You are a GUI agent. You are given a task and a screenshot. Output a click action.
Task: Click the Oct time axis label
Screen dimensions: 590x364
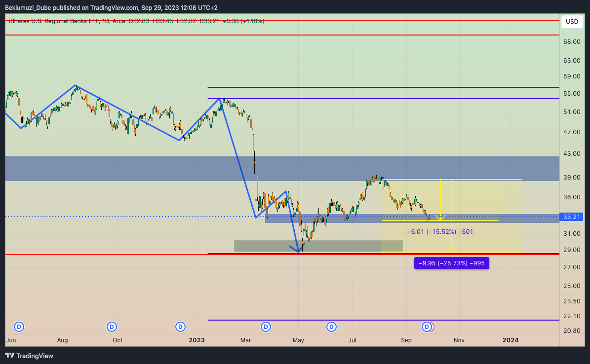click(118, 340)
